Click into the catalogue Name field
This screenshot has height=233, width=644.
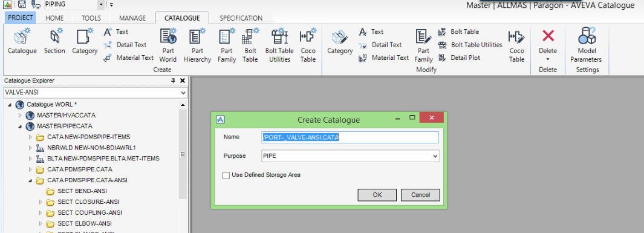[350, 137]
